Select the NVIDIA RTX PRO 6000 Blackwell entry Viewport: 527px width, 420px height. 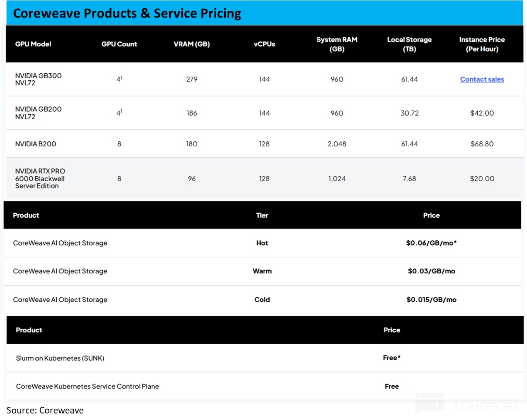pyautogui.click(x=40, y=178)
